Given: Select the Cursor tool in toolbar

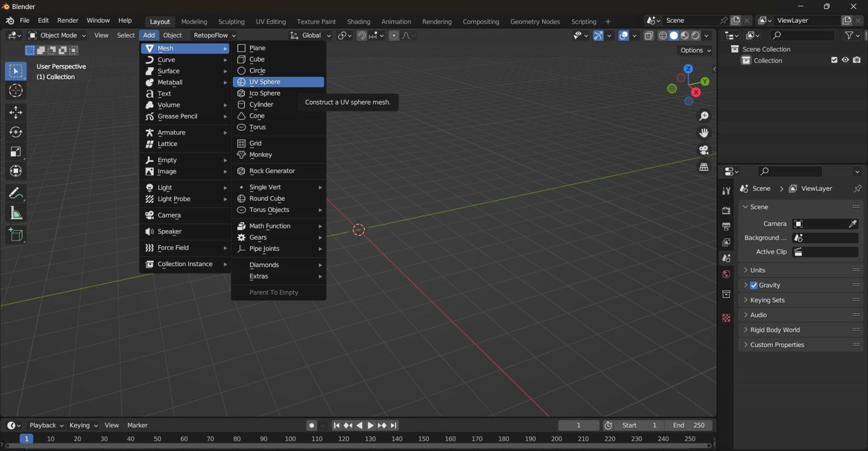Looking at the screenshot, I should point(16,90).
